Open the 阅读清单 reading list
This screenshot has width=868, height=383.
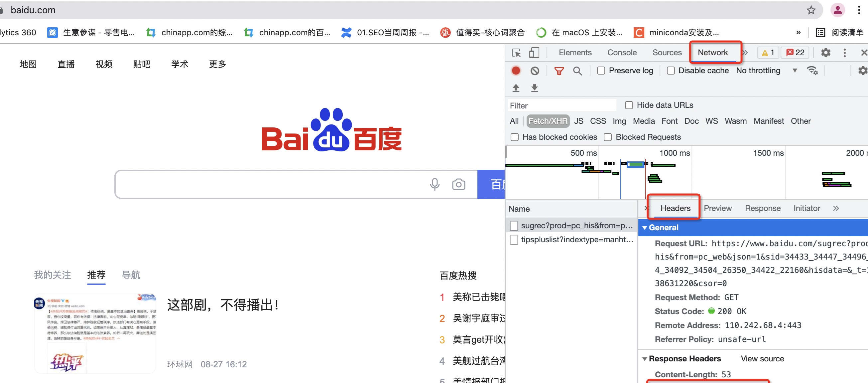point(839,32)
